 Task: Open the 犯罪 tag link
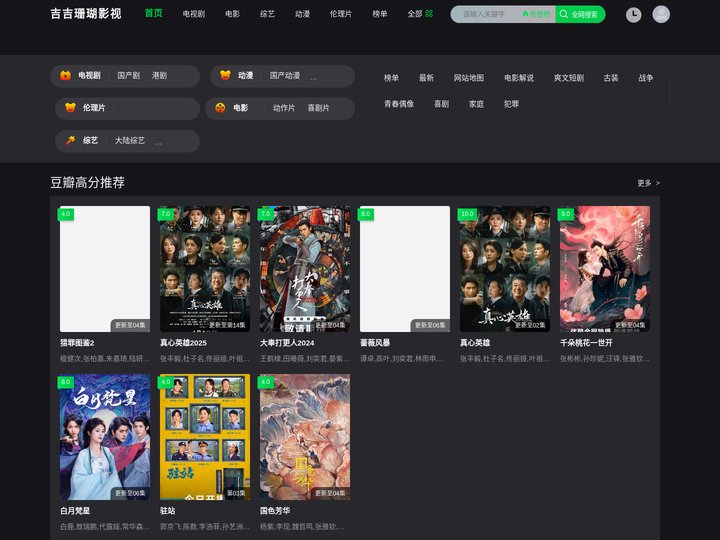[x=511, y=104]
